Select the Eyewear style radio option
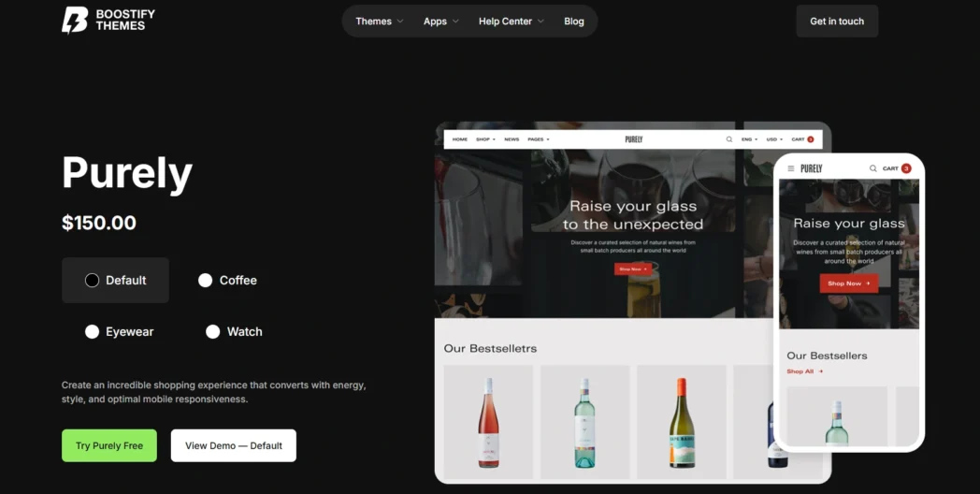The height and width of the screenshot is (494, 980). tap(119, 331)
